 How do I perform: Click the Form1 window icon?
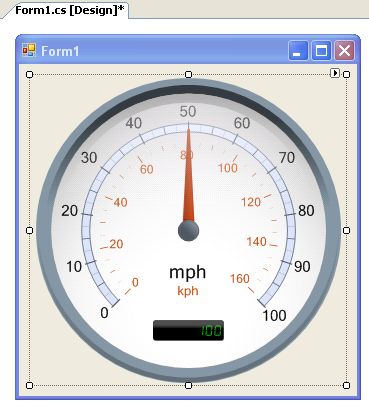29,51
